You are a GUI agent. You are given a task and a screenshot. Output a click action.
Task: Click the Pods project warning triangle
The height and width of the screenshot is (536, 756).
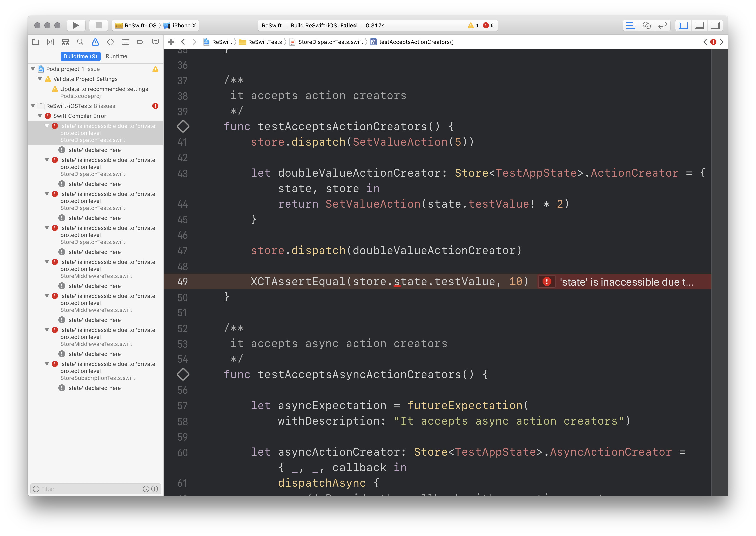click(155, 69)
